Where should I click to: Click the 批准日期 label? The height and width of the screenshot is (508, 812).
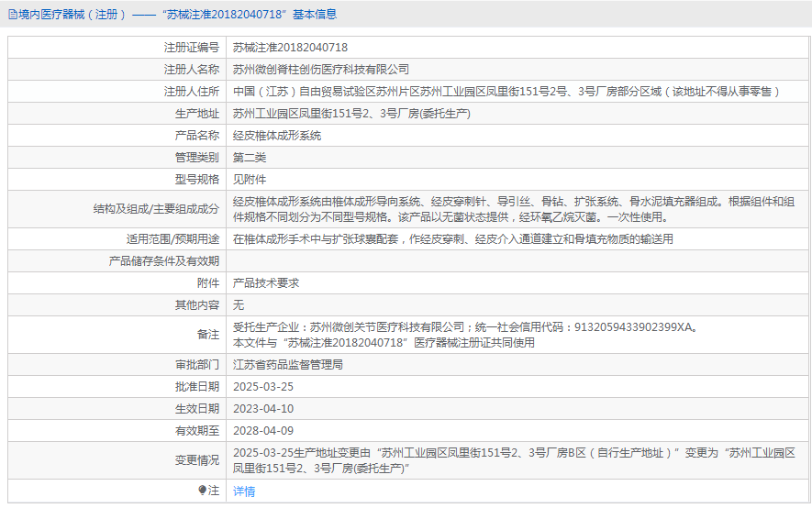pos(197,387)
